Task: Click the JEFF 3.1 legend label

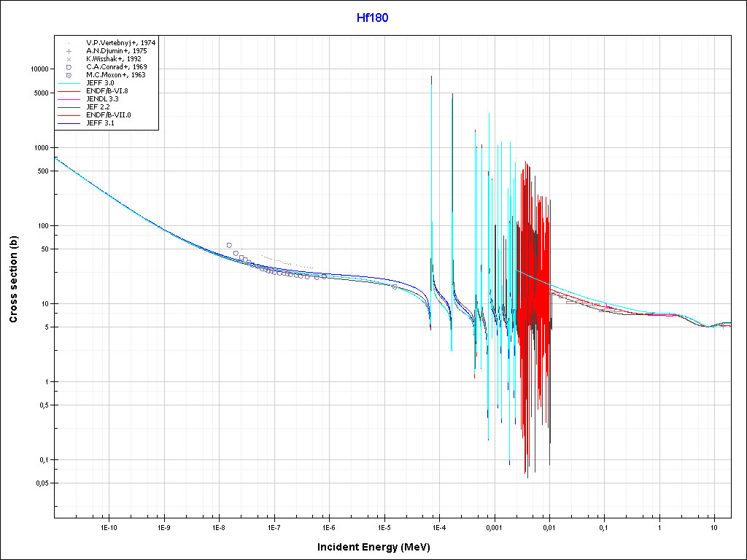Action: coord(100,123)
